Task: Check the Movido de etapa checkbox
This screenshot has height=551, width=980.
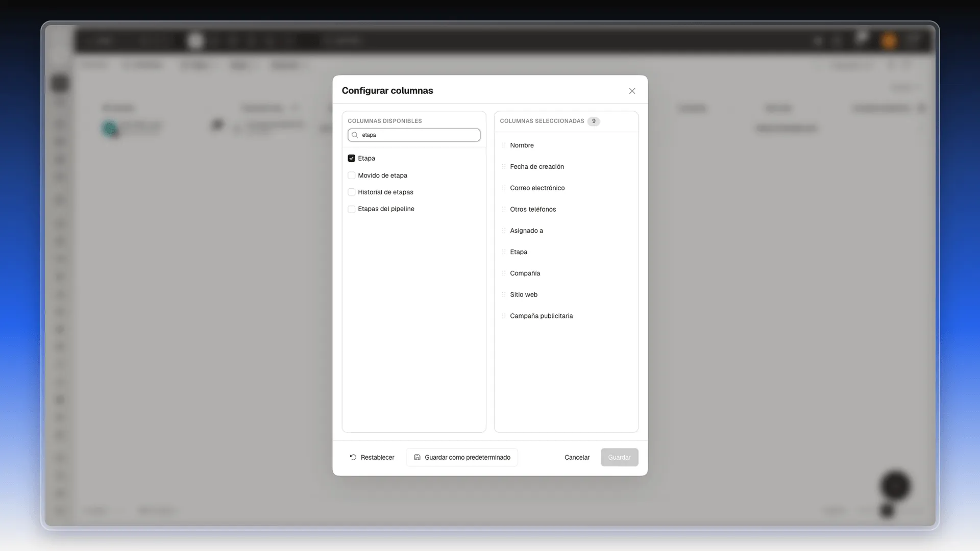Action: pos(351,176)
